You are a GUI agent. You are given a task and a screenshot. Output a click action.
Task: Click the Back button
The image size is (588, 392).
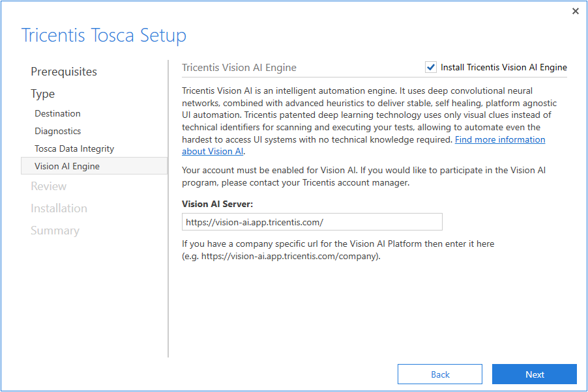click(x=439, y=374)
